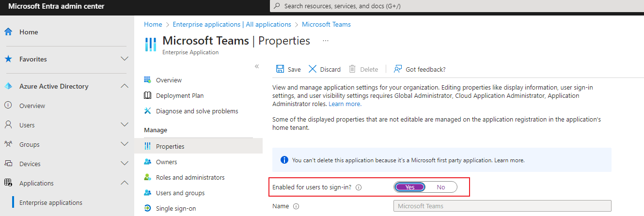Click the Favorites star icon
This screenshot has width=644, height=216.
8,59
